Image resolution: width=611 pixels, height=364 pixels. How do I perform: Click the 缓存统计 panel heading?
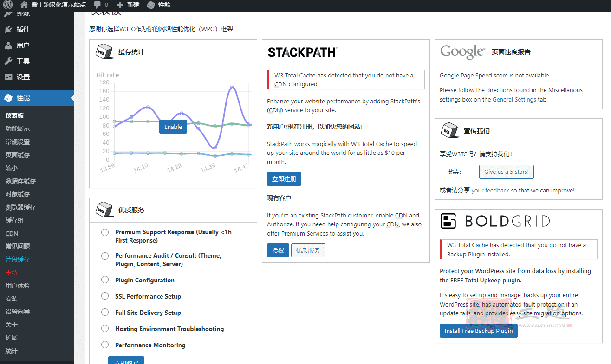click(131, 52)
